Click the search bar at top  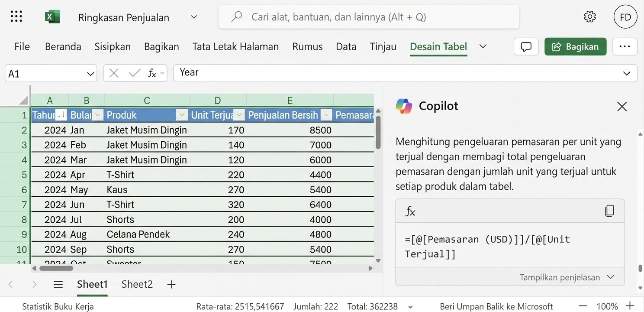pyautogui.click(x=368, y=17)
